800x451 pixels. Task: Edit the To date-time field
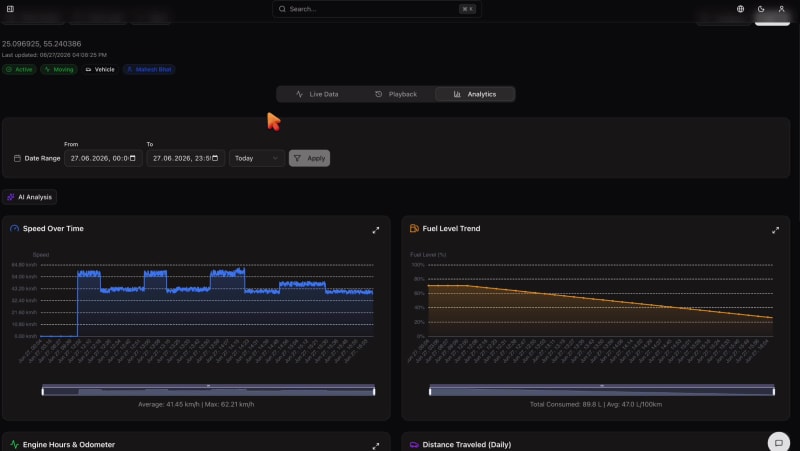(186, 158)
